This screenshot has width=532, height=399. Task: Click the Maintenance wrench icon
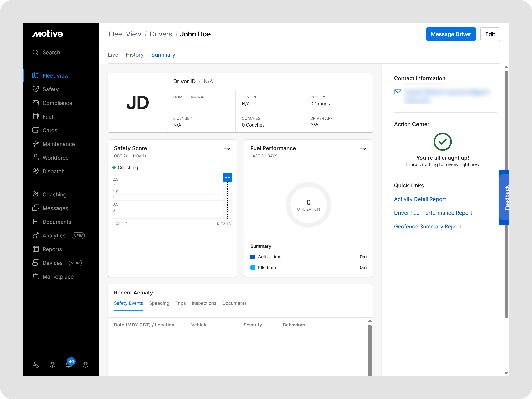click(x=36, y=144)
